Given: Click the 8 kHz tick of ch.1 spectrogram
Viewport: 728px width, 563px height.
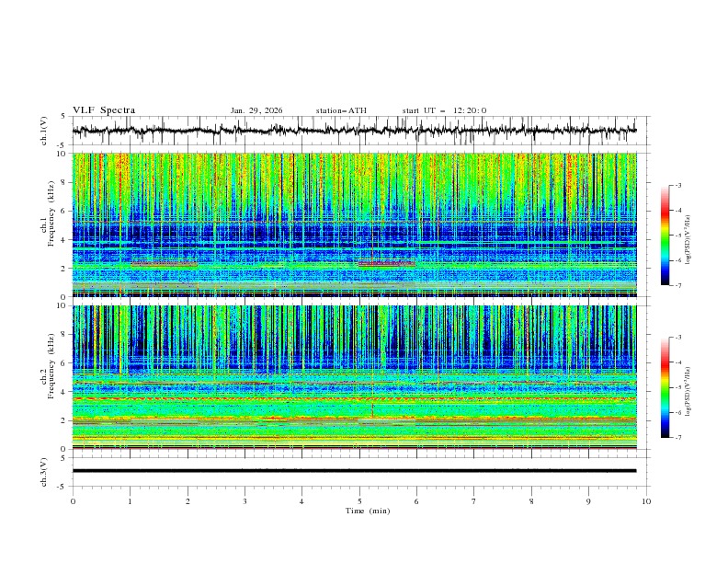Looking at the screenshot, I should 65,182.
